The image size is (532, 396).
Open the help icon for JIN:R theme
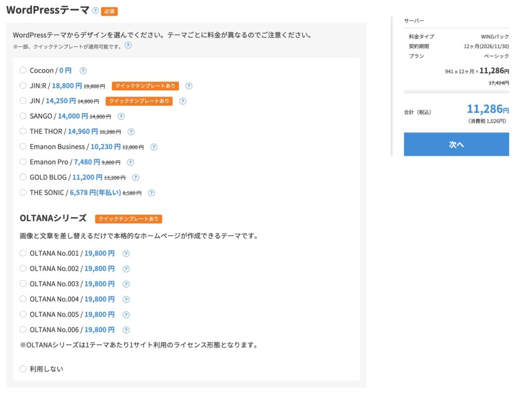pos(188,86)
